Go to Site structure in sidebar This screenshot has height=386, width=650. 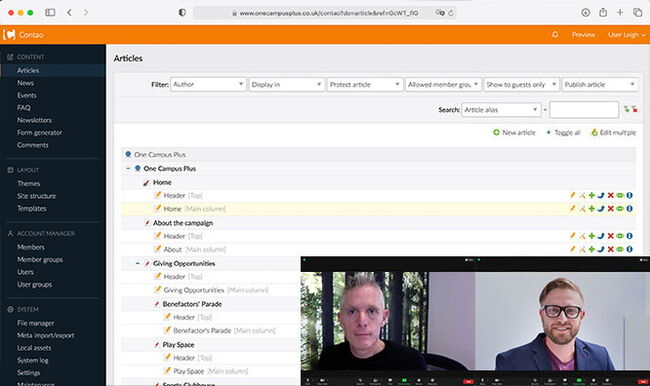point(36,196)
